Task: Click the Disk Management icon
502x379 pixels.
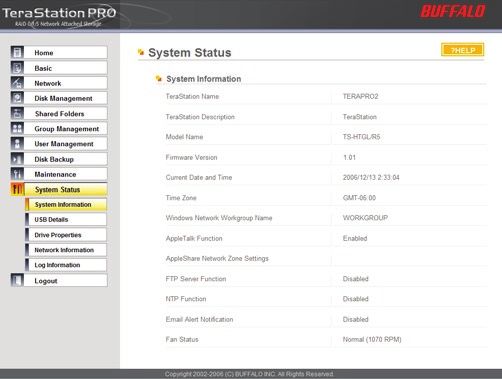Action: (17, 98)
